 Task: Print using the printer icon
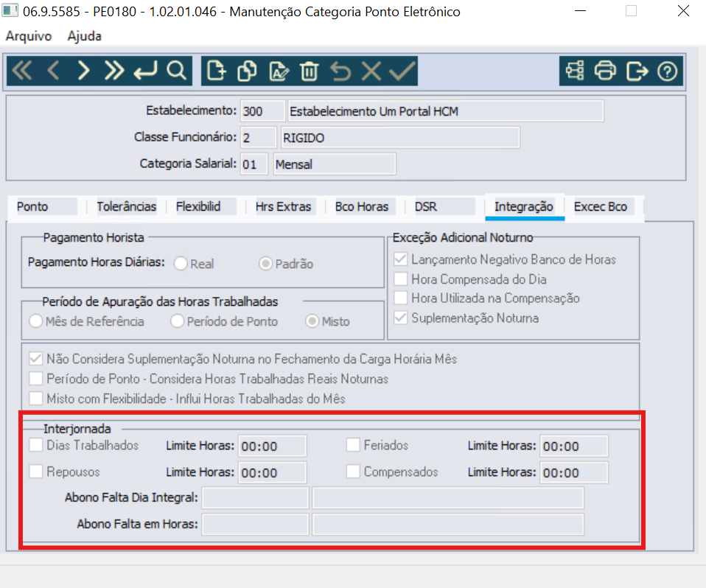coord(605,71)
